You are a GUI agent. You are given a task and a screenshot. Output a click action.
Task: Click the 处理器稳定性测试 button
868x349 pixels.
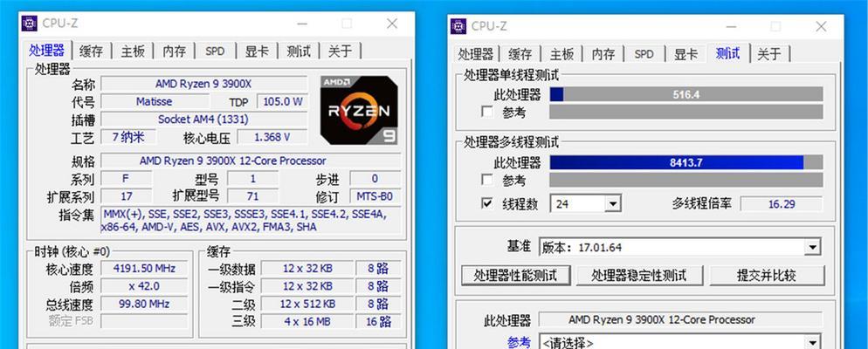[x=639, y=276]
